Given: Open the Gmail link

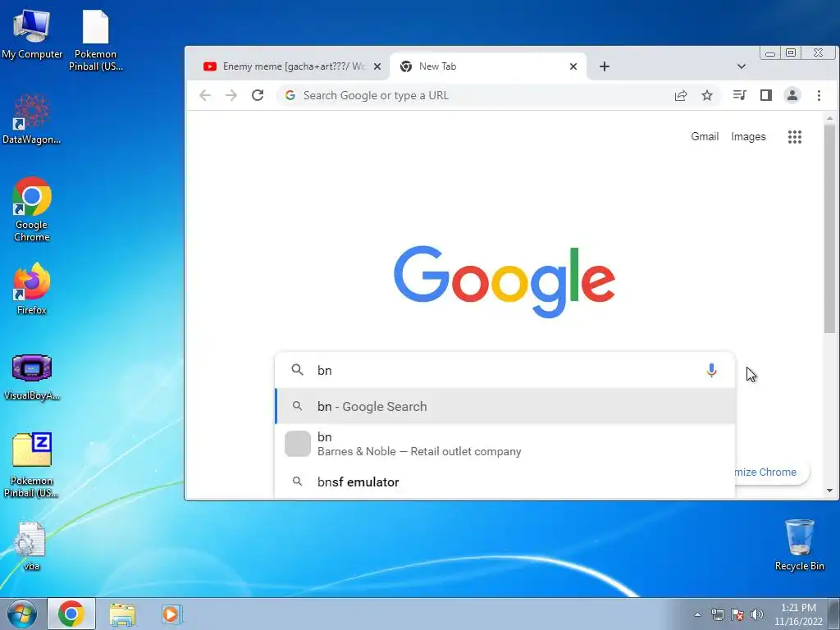Looking at the screenshot, I should pos(705,137).
